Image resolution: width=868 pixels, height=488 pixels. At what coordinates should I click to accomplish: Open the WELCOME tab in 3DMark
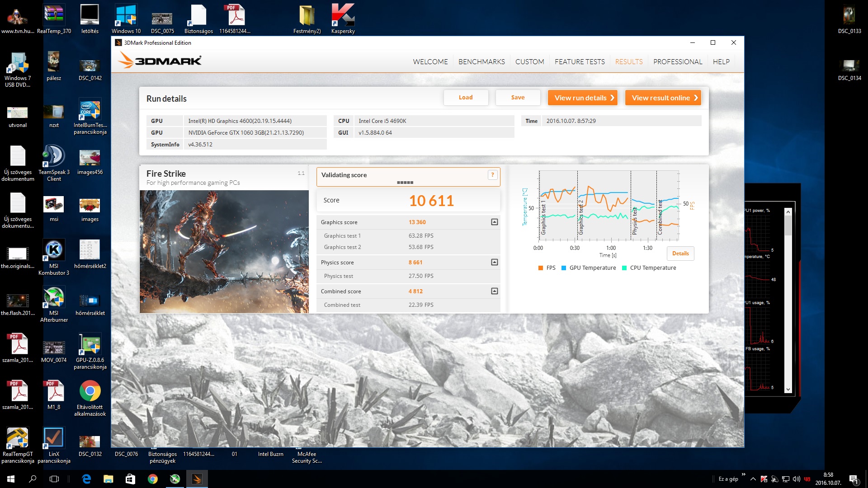pos(430,61)
